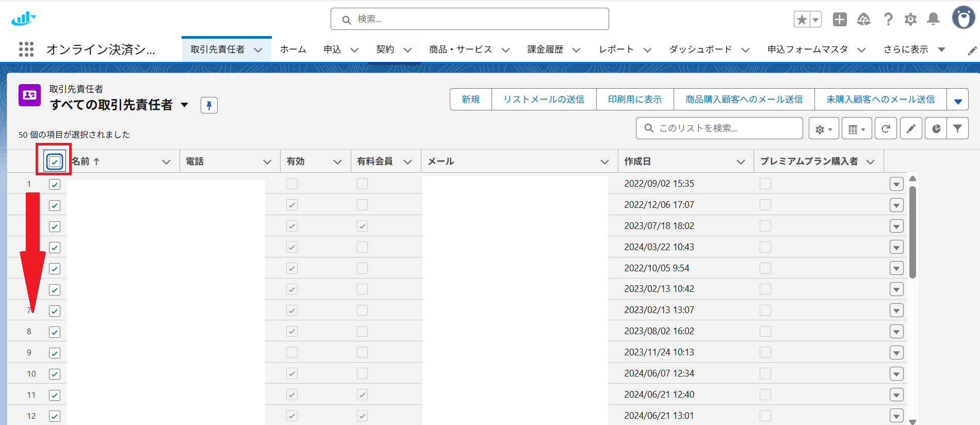This screenshot has height=425, width=980.
Task: Open row action dropdown for 2022/09/02 15:35
Action: (x=896, y=184)
